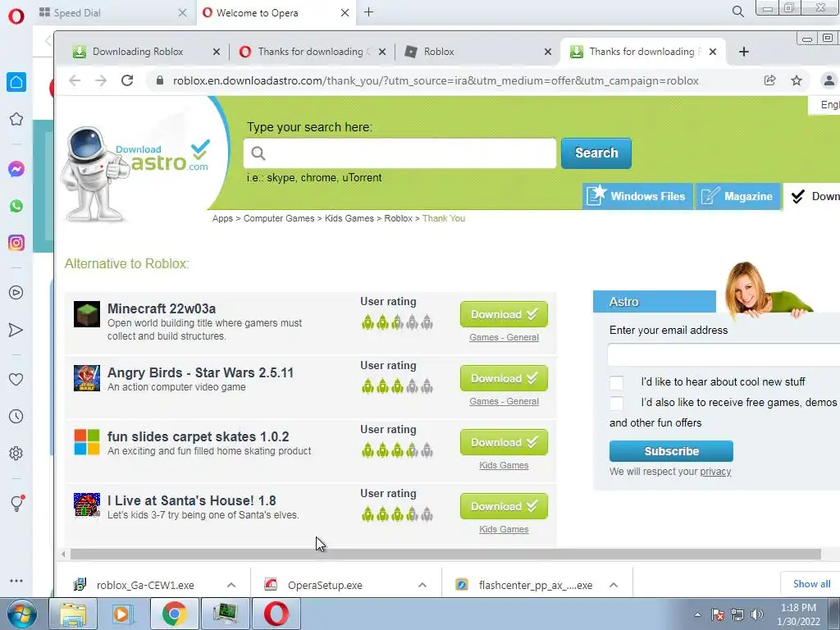Open My Flow arrow icon in sidebar
The width and height of the screenshot is (840, 630).
click(16, 330)
